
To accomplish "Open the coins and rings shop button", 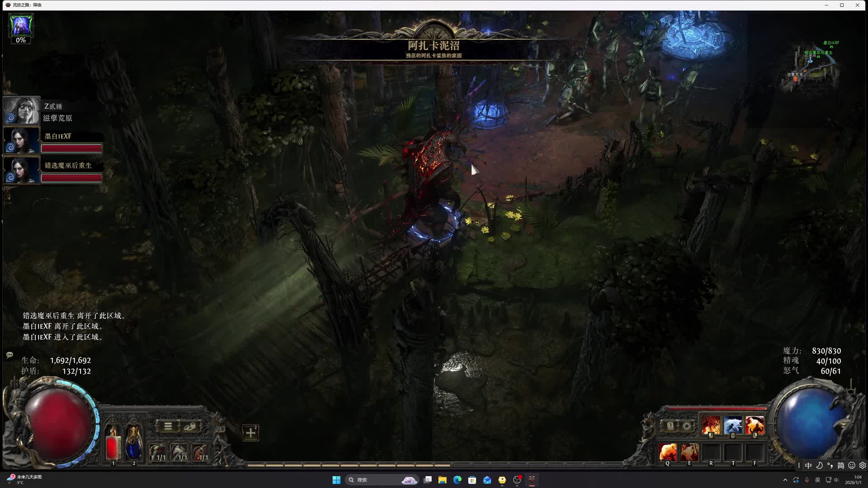I will tap(190, 426).
